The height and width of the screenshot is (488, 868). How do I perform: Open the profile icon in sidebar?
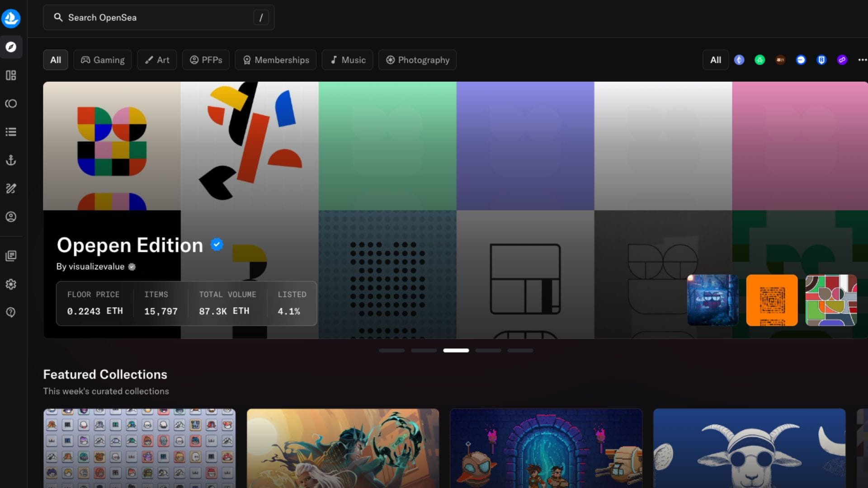[11, 217]
